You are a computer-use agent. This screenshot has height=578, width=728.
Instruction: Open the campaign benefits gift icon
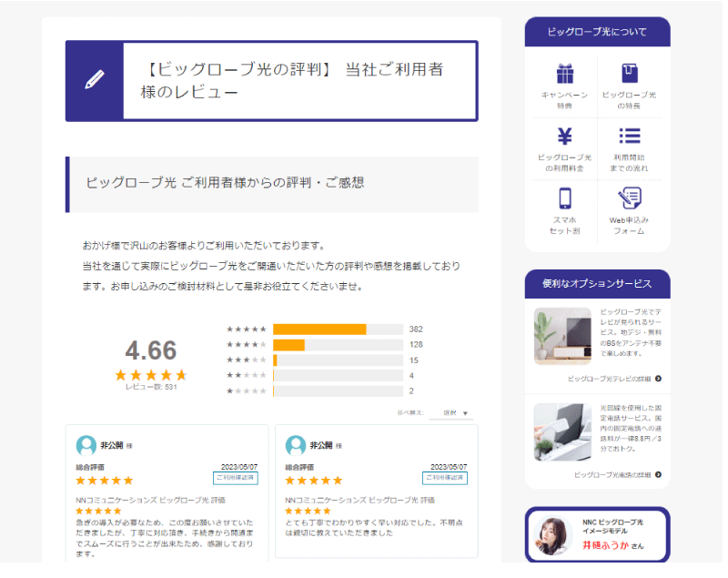pos(564,74)
